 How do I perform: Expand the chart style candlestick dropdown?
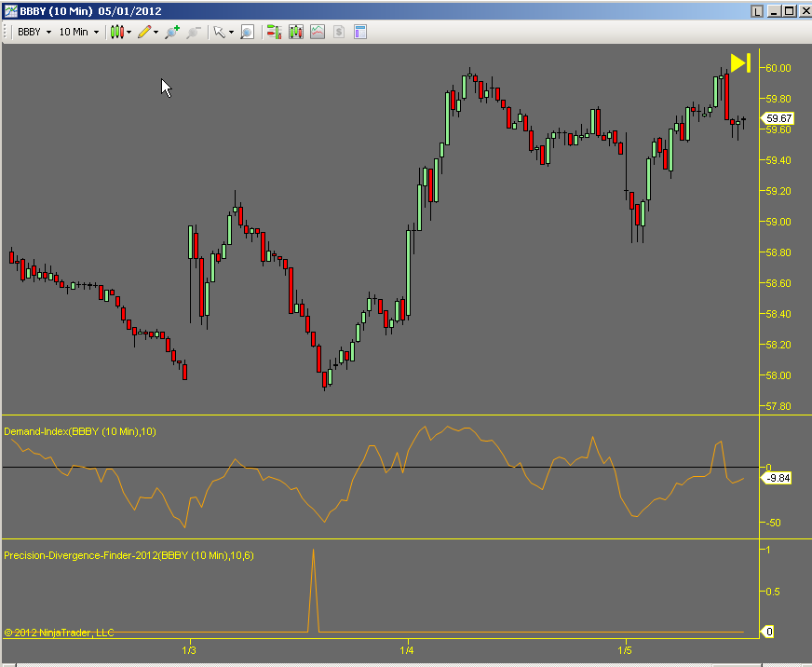pyautogui.click(x=129, y=32)
